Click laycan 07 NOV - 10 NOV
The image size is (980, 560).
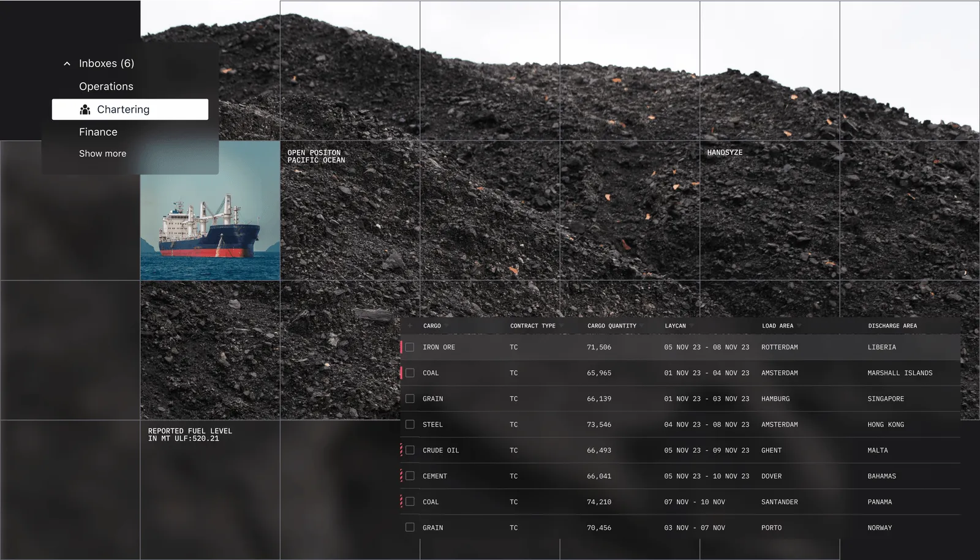[695, 501]
